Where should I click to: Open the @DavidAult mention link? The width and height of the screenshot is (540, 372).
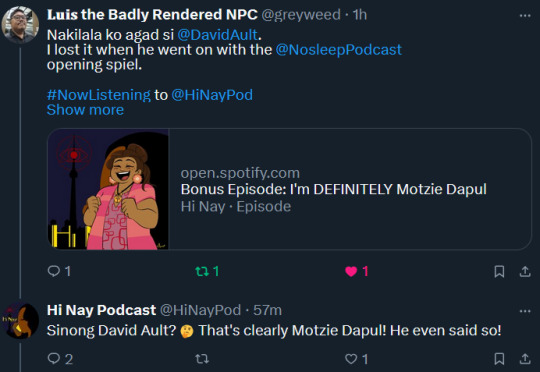pos(218,35)
